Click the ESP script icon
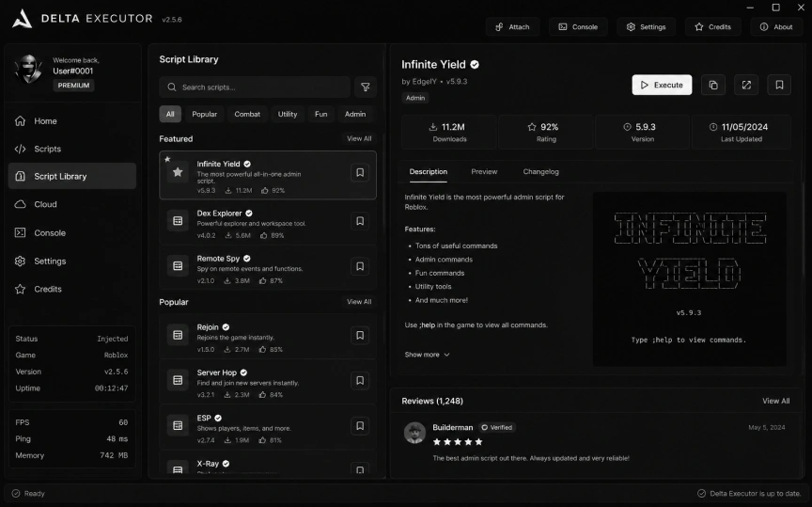The height and width of the screenshot is (507, 812). [x=178, y=425]
